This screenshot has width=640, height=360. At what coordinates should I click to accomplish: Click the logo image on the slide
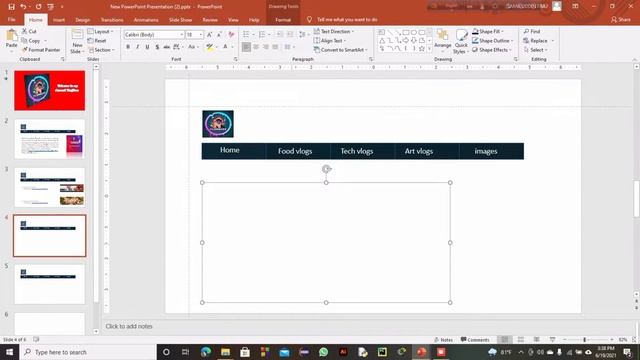[x=218, y=124]
